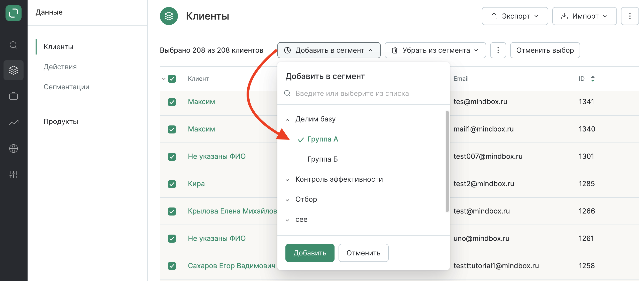Open client link Кира

(196, 184)
